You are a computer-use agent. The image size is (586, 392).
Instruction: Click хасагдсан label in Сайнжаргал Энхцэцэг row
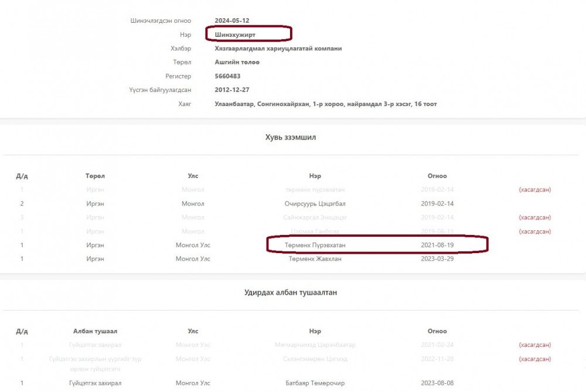coord(534,217)
